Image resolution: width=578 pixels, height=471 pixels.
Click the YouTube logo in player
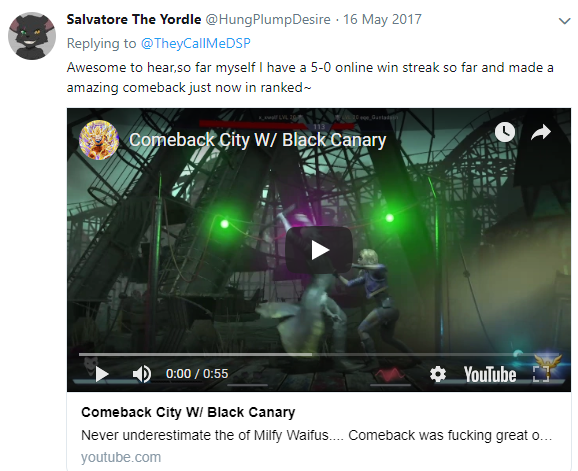coord(490,374)
